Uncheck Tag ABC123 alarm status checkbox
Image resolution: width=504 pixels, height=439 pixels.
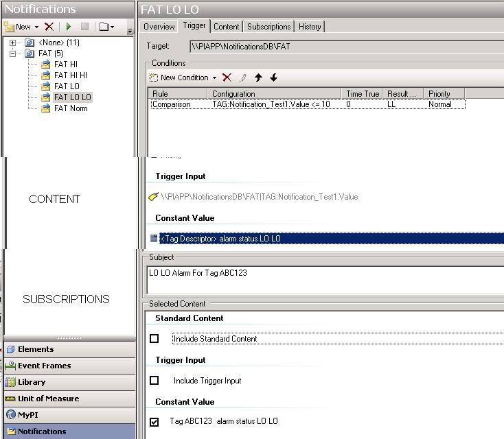[154, 422]
